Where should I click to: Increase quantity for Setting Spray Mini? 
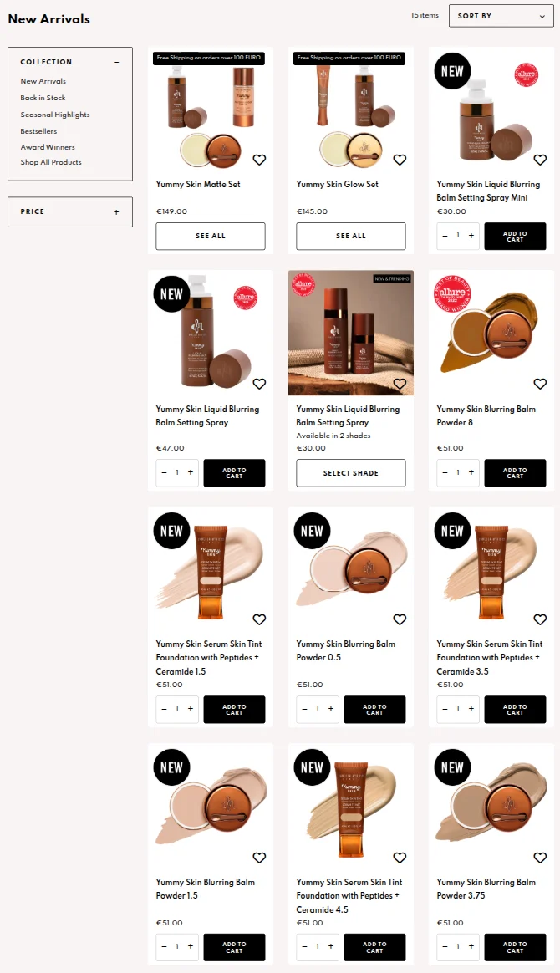point(471,236)
